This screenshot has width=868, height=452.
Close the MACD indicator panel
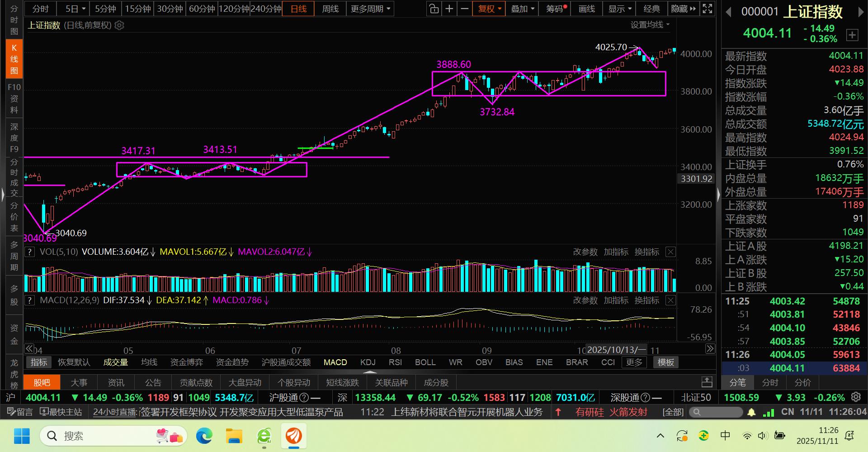coord(670,300)
